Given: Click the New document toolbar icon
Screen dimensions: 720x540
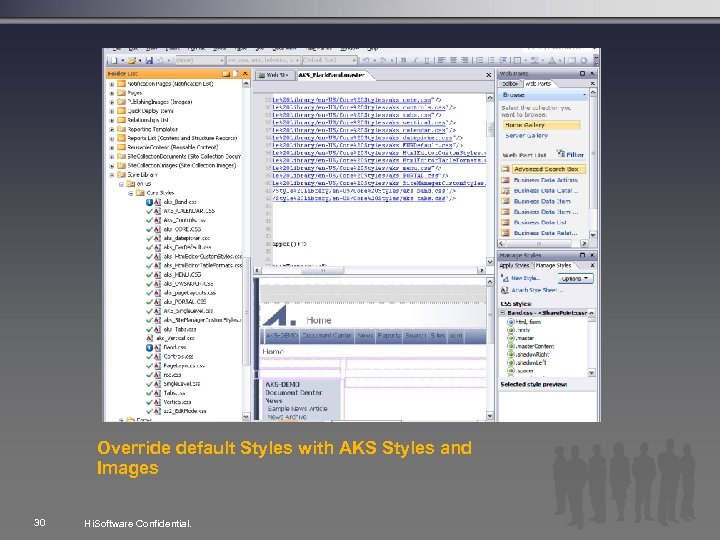Looking at the screenshot, I should (x=113, y=60).
